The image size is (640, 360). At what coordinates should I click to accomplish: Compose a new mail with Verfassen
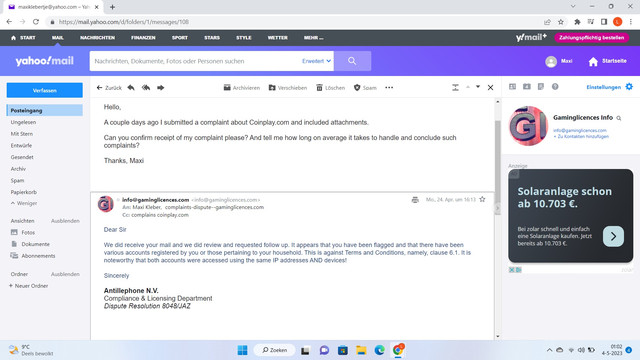[x=44, y=90]
